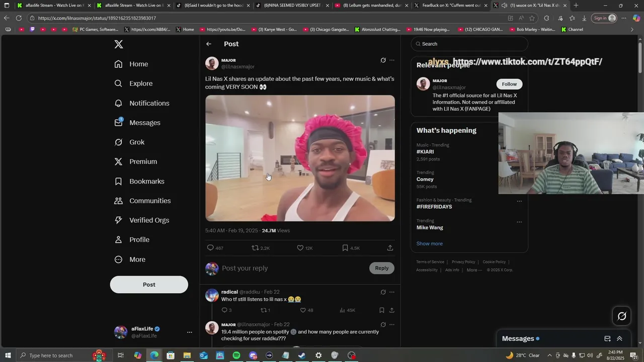Open Spotify from Windows taskbar
The height and width of the screenshot is (362, 644).
click(236, 355)
